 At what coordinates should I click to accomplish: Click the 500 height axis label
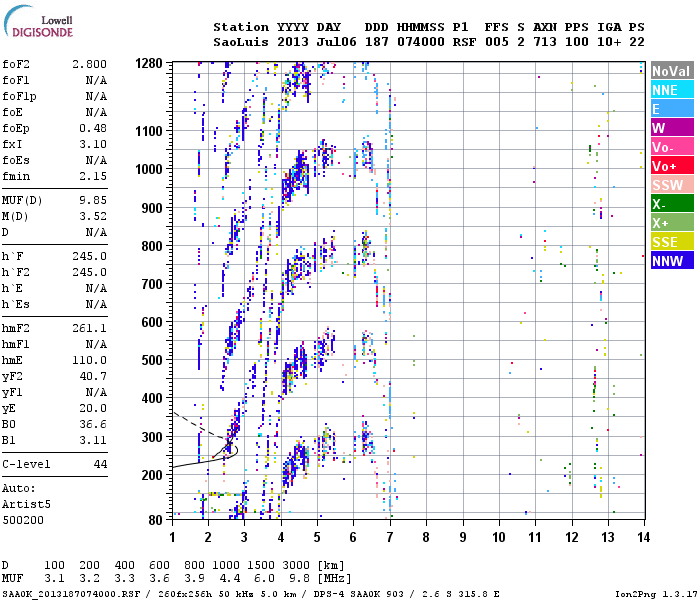pos(152,360)
